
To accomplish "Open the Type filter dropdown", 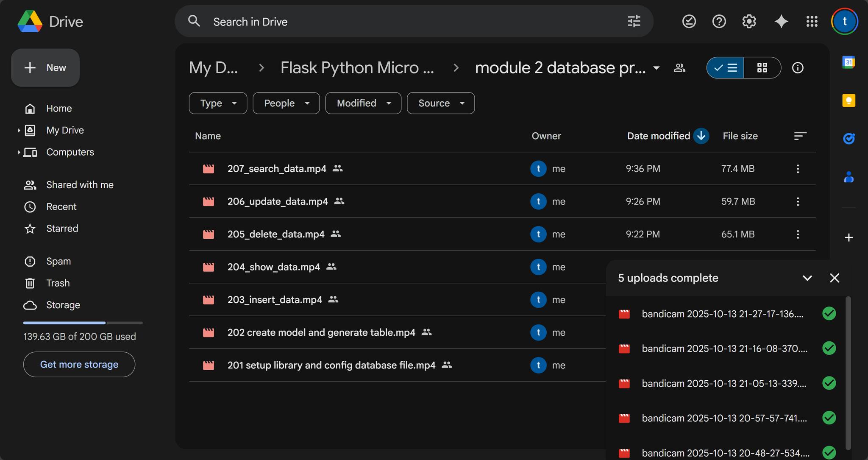I will [x=218, y=103].
